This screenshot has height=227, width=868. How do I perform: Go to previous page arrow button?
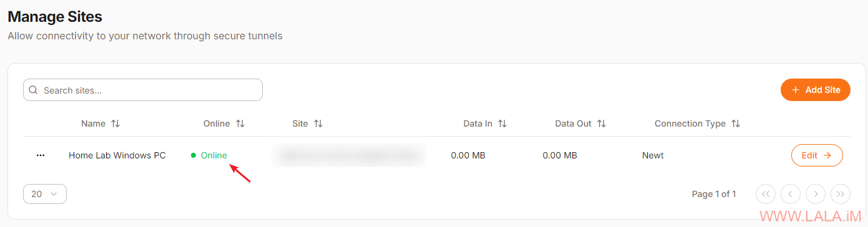791,194
